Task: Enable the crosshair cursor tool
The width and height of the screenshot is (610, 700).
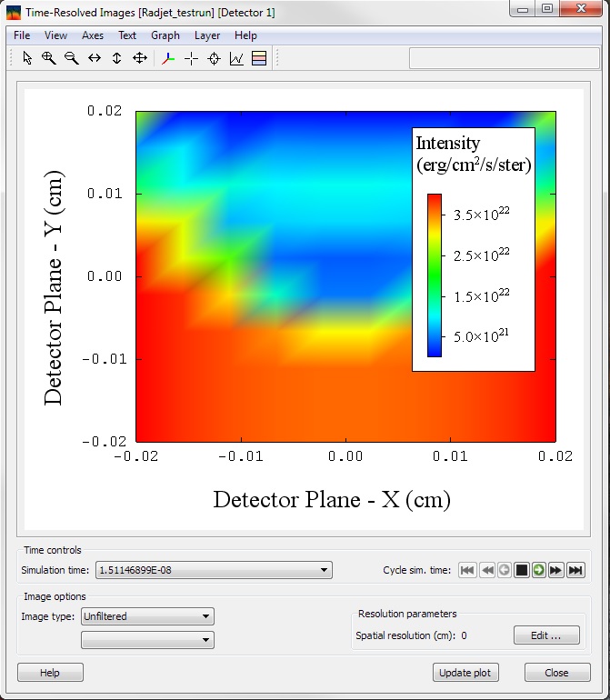Action: pos(191,58)
